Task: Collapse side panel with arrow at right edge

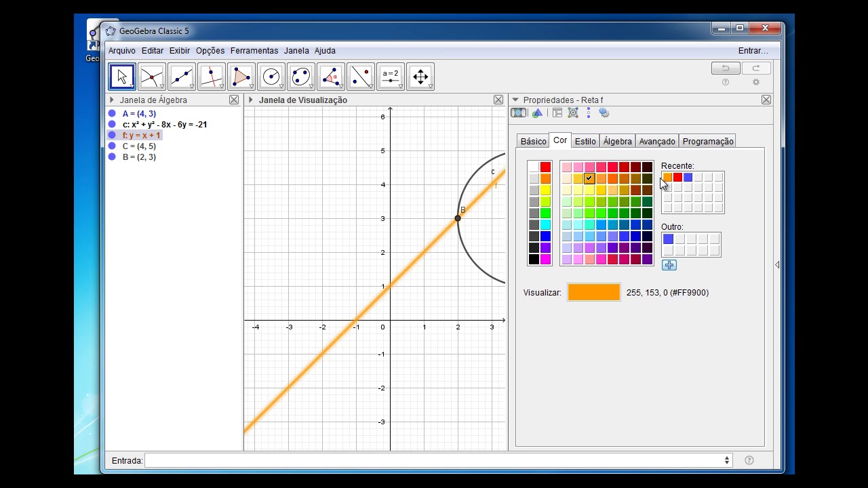Action: coord(777,265)
